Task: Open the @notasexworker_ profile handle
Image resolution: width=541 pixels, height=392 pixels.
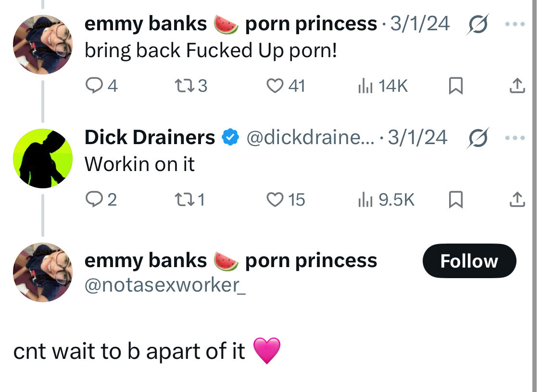Action: coord(165,285)
